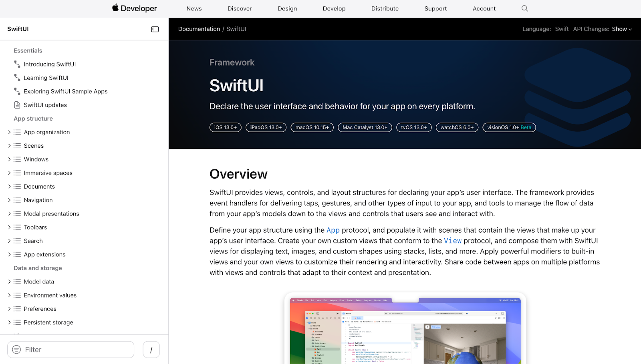The image size is (641, 364).
Task: Click the filter icon in the Filter field
Action: click(16, 350)
